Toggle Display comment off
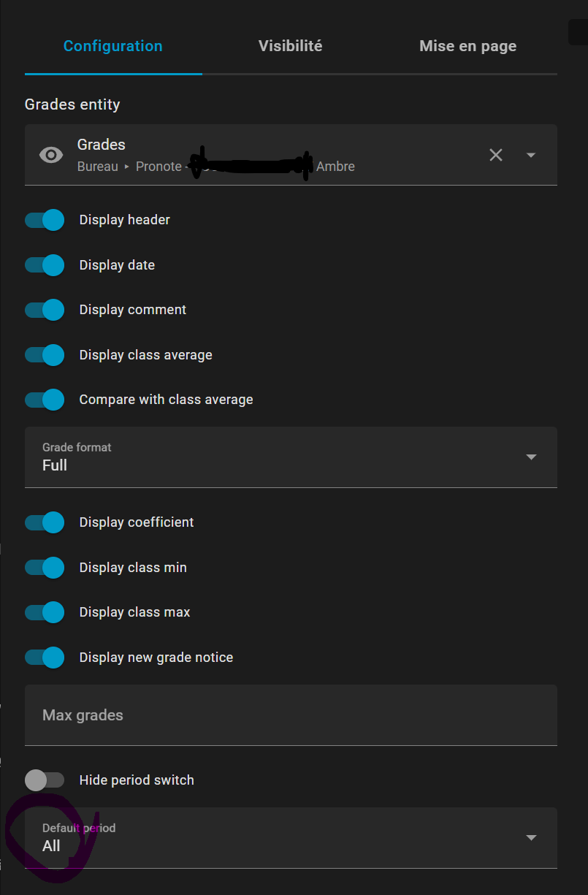 click(x=45, y=310)
